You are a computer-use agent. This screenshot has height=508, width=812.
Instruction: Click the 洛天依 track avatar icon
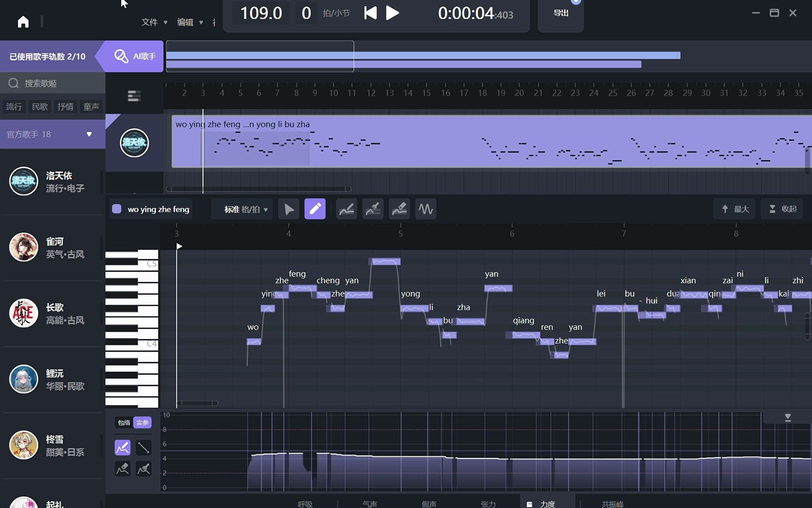tap(134, 143)
